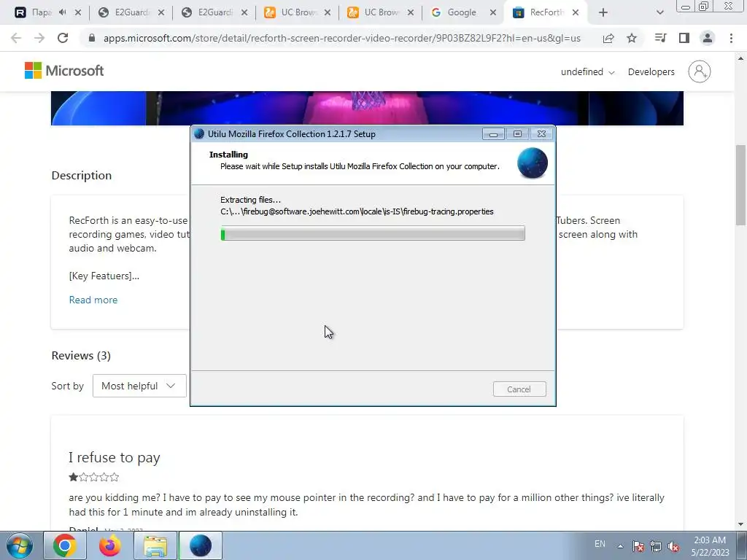Click the Microsoft sign-in account icon

tap(699, 71)
